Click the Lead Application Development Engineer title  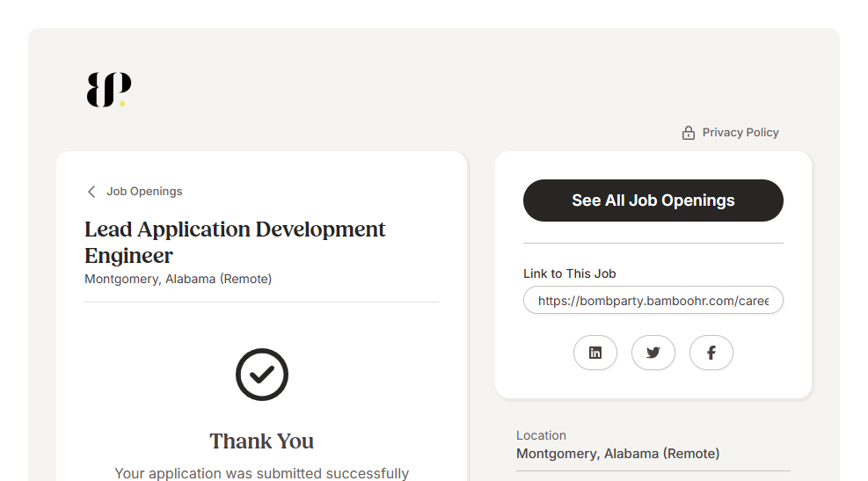coord(235,242)
